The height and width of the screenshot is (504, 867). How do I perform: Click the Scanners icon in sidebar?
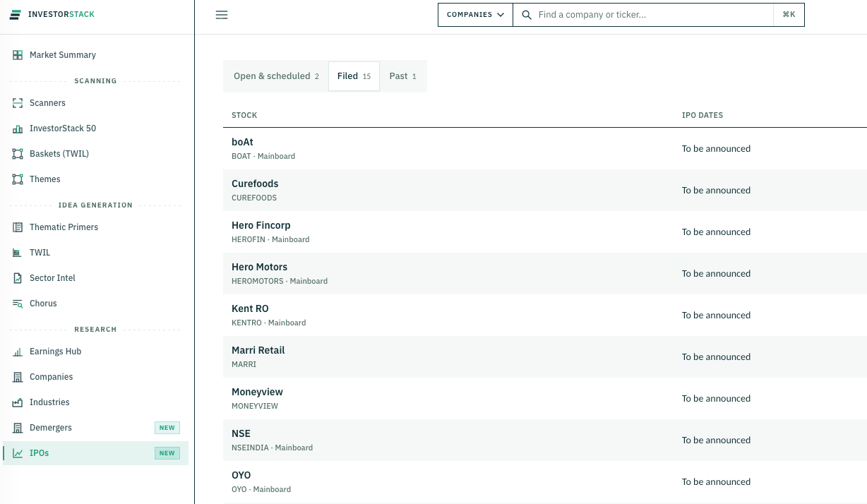click(x=18, y=103)
